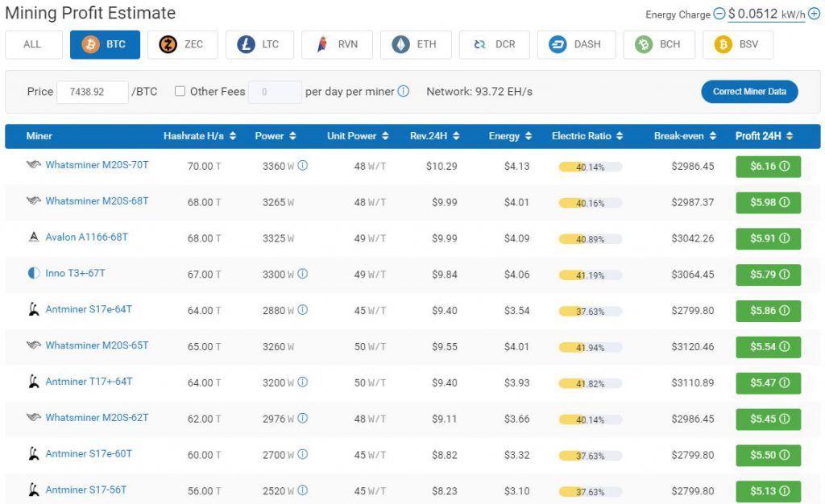Switch to the DCR coin tab
Image resolution: width=825 pixels, height=504 pixels.
click(495, 44)
